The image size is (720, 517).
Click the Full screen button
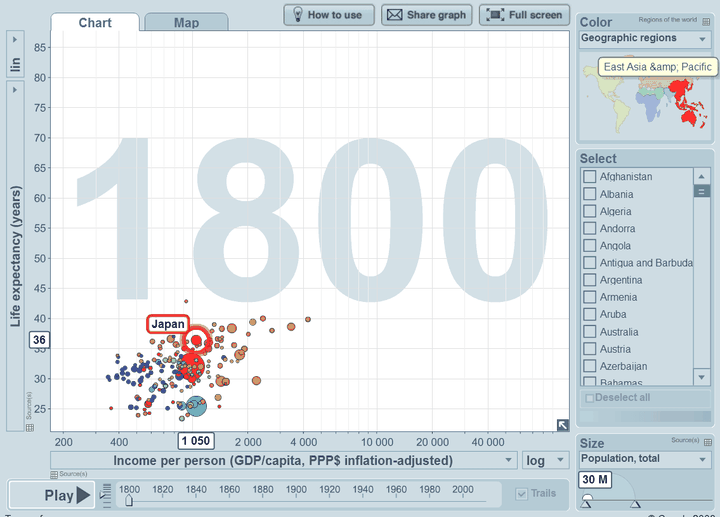coord(524,15)
